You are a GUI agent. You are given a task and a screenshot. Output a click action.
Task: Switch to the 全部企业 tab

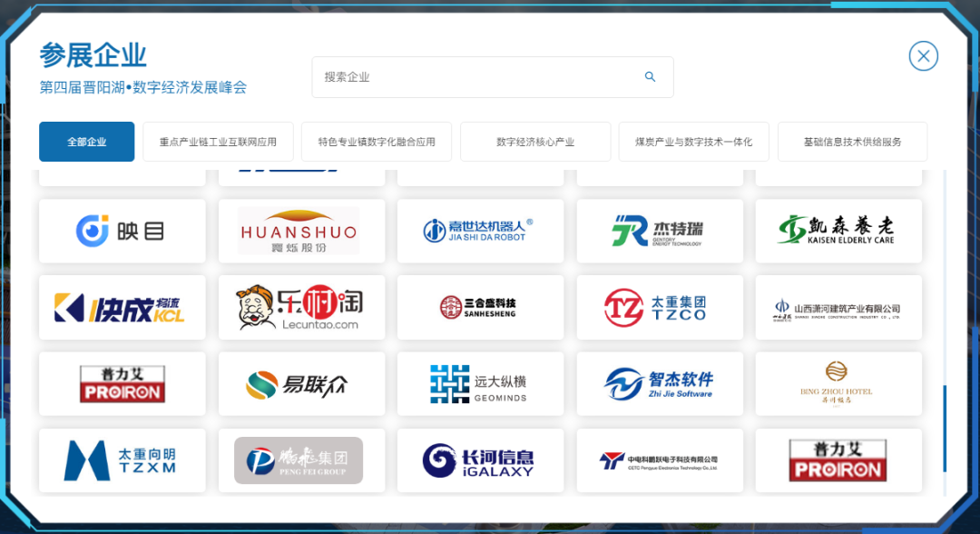pyautogui.click(x=87, y=142)
